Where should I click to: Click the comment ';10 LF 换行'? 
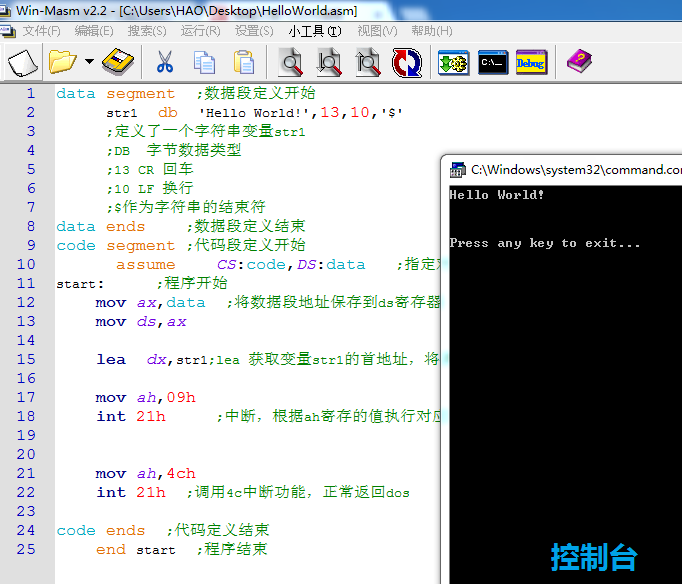point(150,188)
